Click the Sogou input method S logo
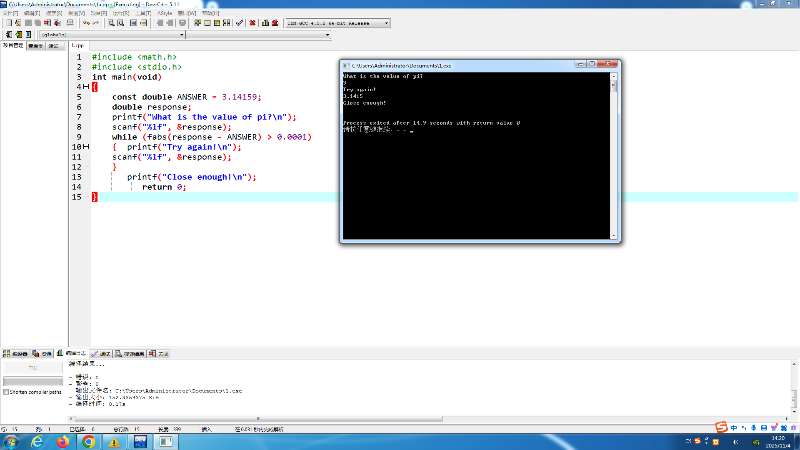 (721, 427)
